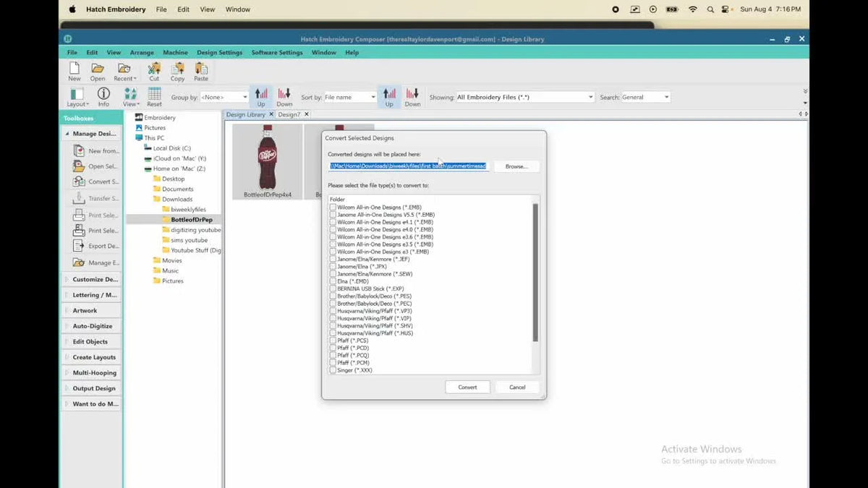Tick the Brother/Babylock/Deco (*.PES) checkbox
868x488 pixels.
tap(333, 296)
